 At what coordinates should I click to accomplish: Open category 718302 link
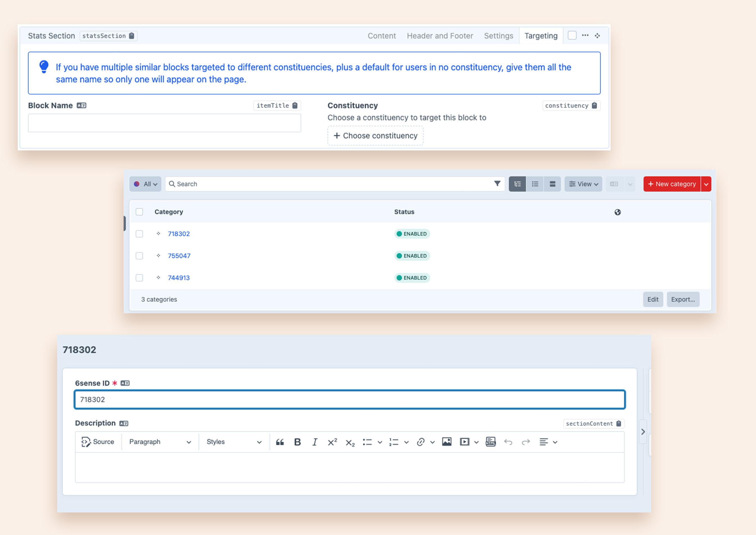tap(179, 234)
